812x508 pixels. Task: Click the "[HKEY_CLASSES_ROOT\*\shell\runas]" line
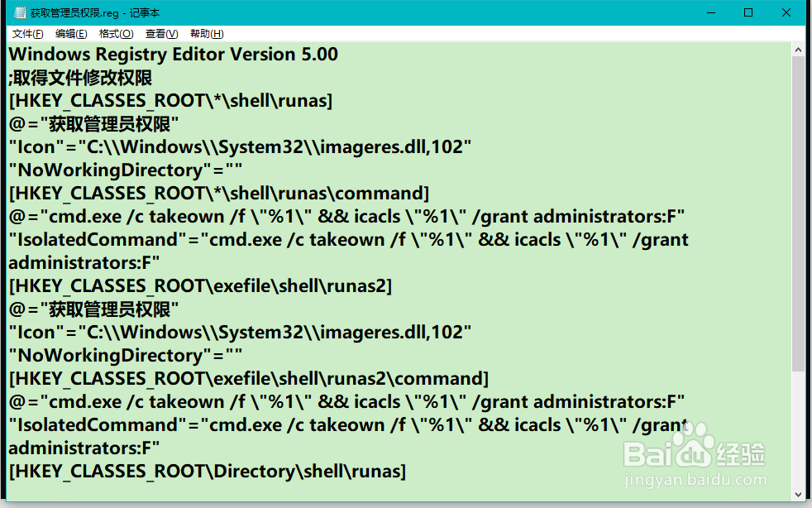coord(170,101)
